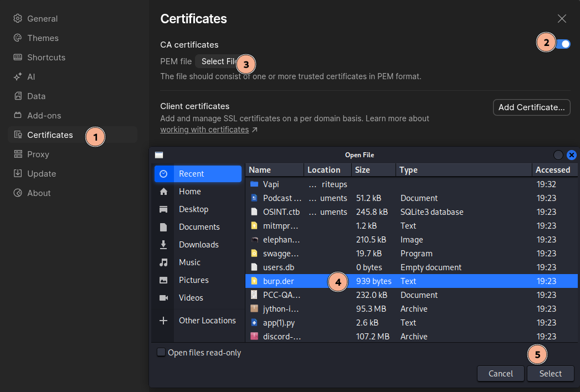Select the swagge… program file

point(412,254)
